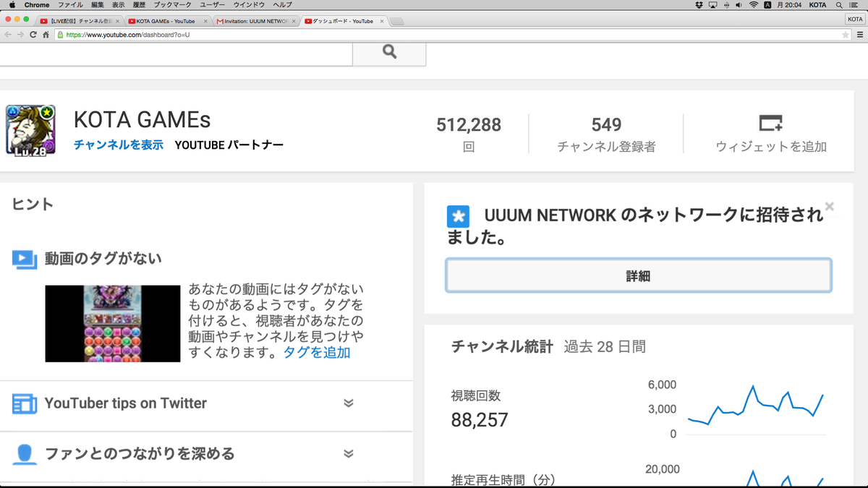Viewport: 868px width, 488px height.
Task: Switch to the Invitation: UUUM NETWORK Gmail tab
Action: (255, 21)
